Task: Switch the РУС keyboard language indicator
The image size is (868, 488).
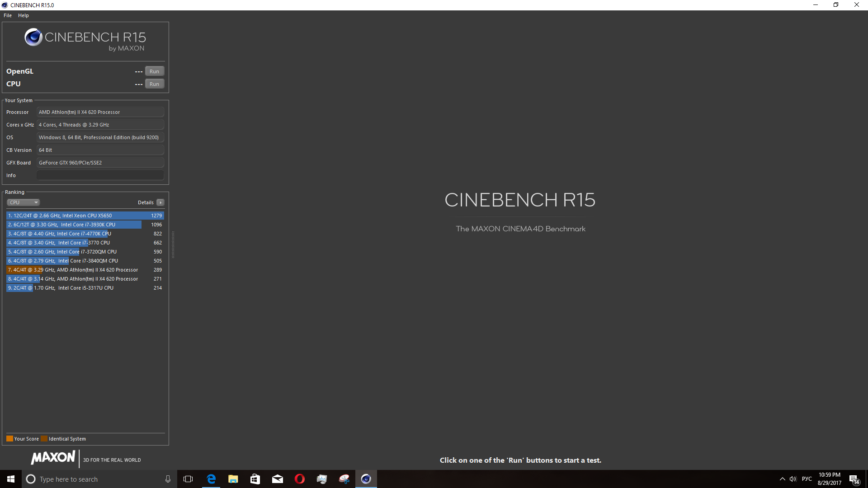Action: click(807, 479)
